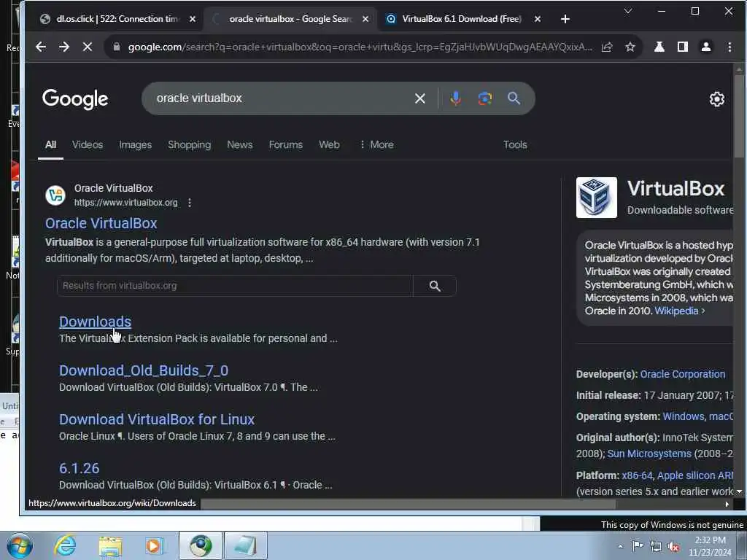The height and width of the screenshot is (560, 747).
Task: Open the Notepad-like taskbar window button
Action: click(245, 545)
